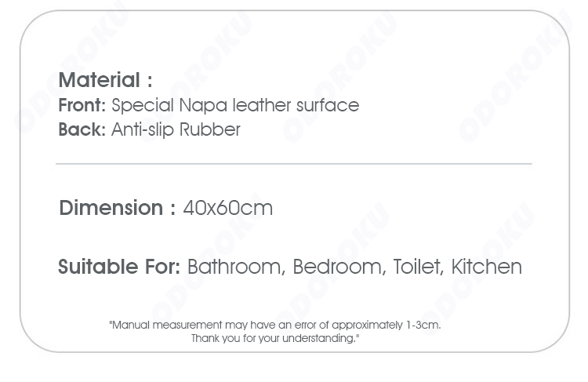The height and width of the screenshot is (382, 588).
Task: Click the Suitable For heading
Action: (119, 267)
